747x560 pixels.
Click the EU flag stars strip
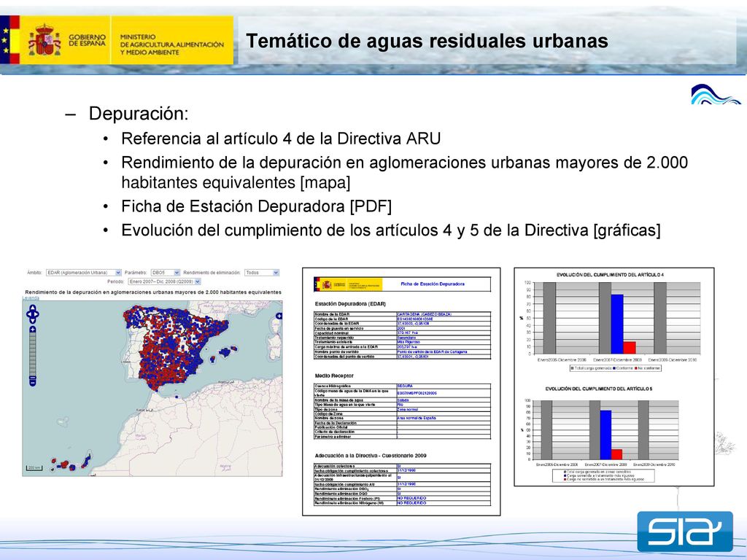pyautogui.click(x=5, y=39)
